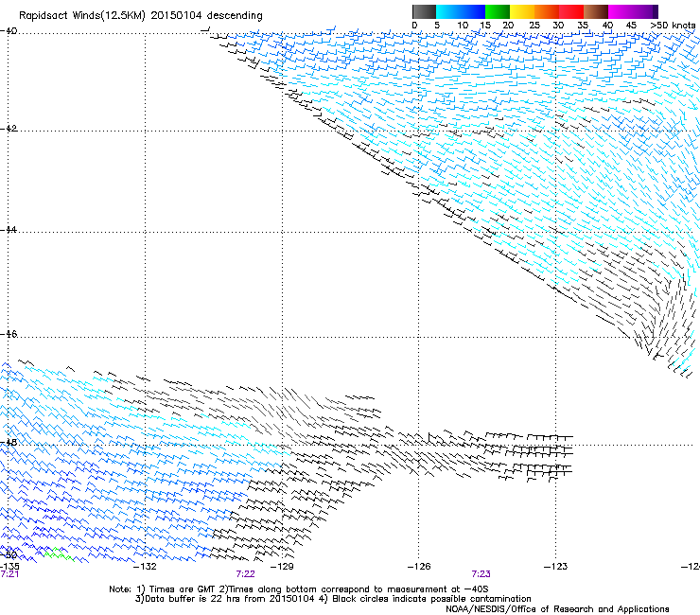
Task: Click the purple 7:23 time marker
Action: coord(481,574)
